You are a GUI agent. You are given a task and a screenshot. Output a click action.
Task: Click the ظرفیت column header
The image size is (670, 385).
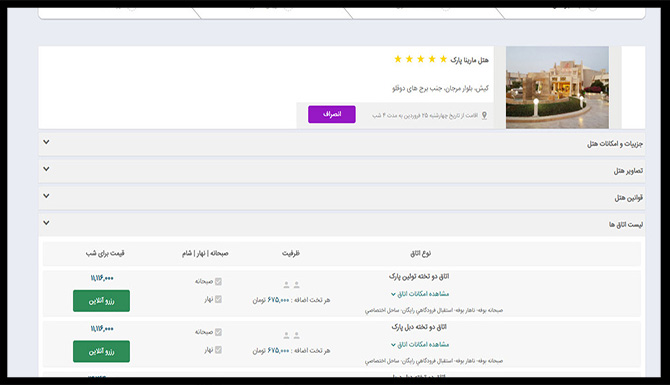tap(291, 253)
